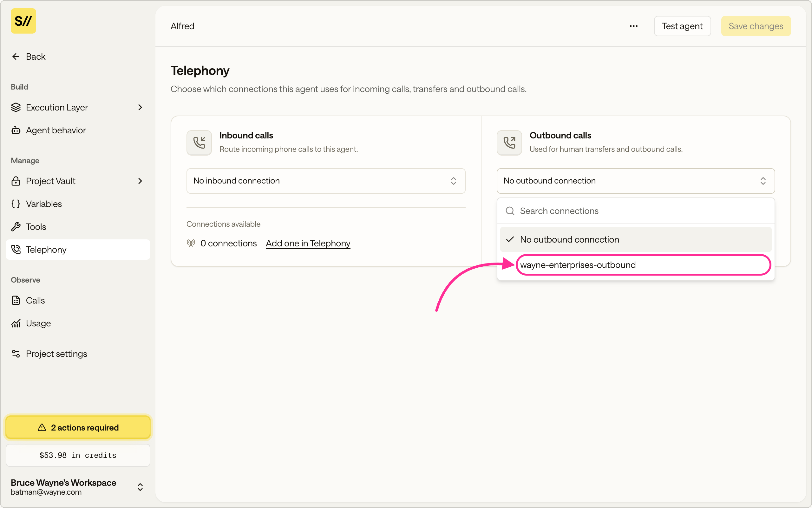
Task: Click the Outbound calls phone icon
Action: (x=509, y=143)
